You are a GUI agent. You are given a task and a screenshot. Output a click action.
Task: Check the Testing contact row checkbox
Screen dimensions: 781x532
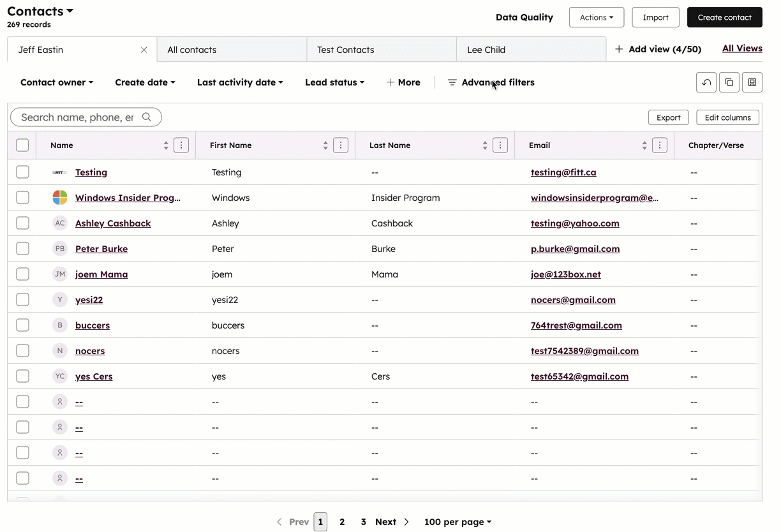(x=22, y=172)
